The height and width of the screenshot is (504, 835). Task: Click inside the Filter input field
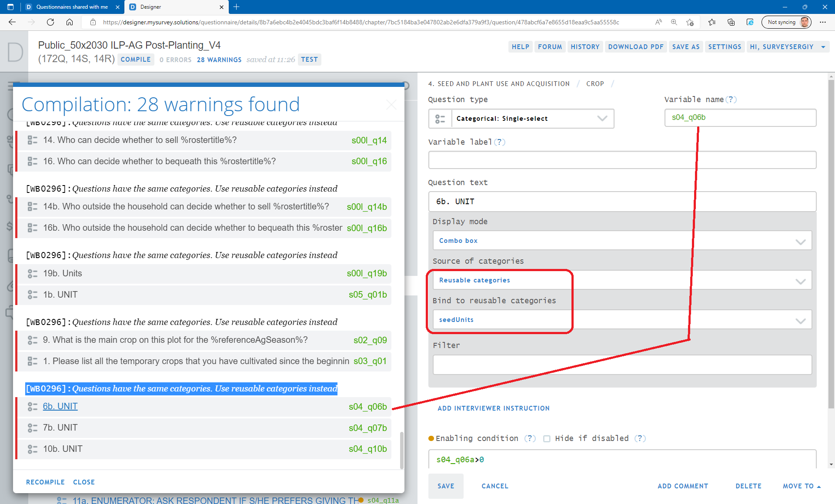tap(622, 365)
